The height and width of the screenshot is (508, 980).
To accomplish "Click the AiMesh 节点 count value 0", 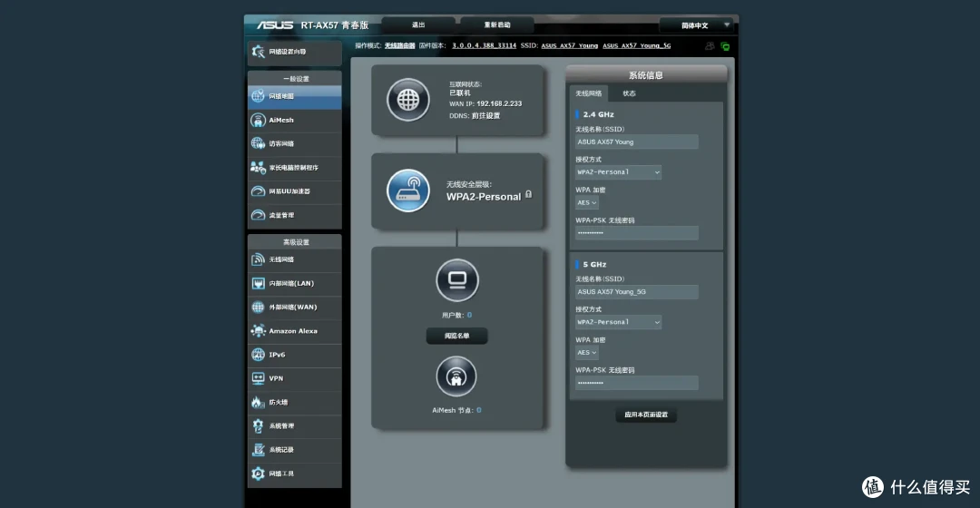I will 479,411.
